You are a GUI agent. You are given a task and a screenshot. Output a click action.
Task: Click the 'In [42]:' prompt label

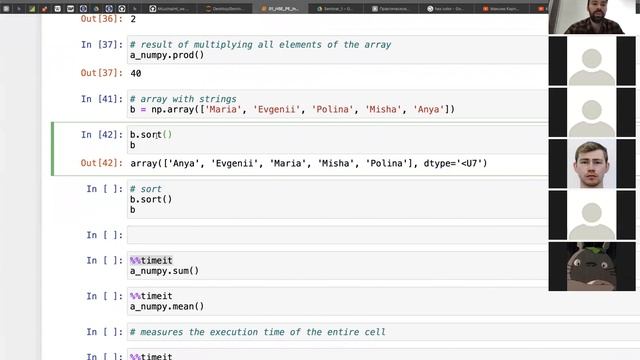[x=102, y=134]
